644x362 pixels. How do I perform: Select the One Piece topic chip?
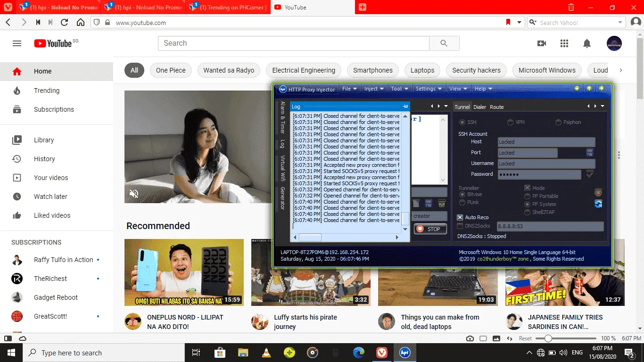[x=171, y=70]
